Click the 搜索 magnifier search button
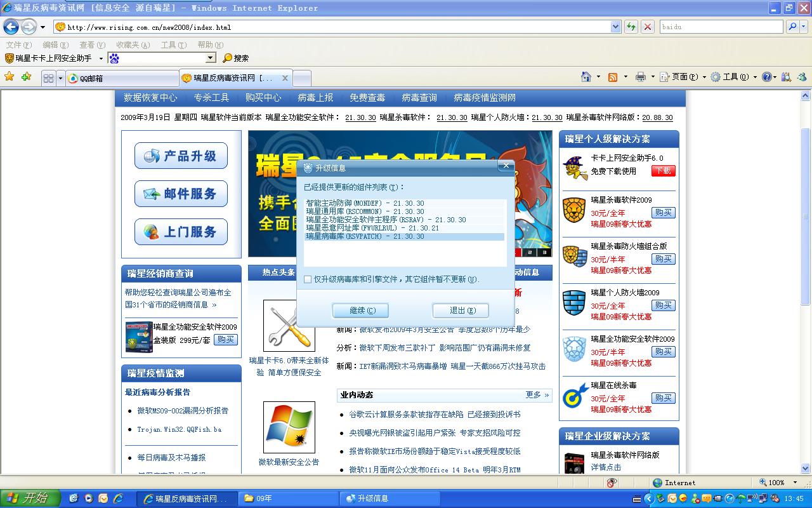 click(235, 58)
